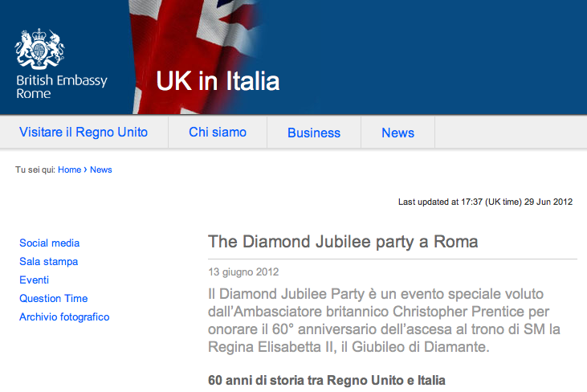Screen dimensions: 587x392
Task: Switch to the Business navigation tab
Action: point(314,133)
